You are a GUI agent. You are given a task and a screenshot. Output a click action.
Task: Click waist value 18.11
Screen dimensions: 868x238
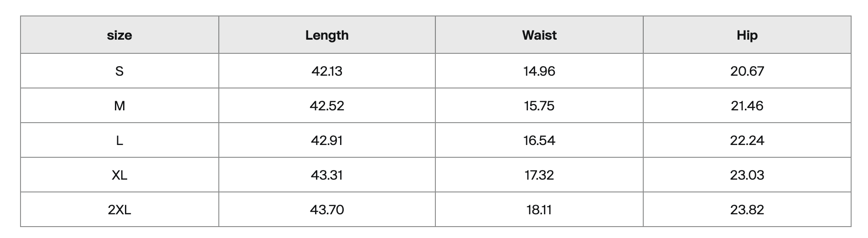(539, 210)
